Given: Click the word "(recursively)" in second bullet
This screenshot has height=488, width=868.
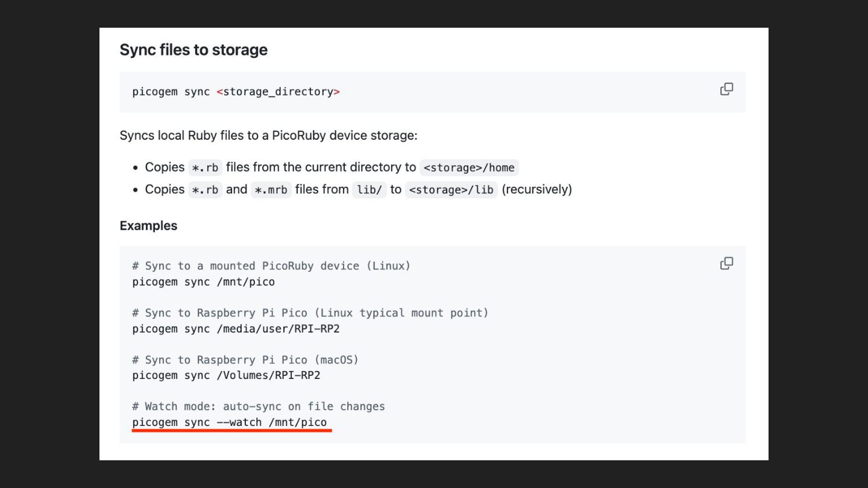Looking at the screenshot, I should coord(536,189).
